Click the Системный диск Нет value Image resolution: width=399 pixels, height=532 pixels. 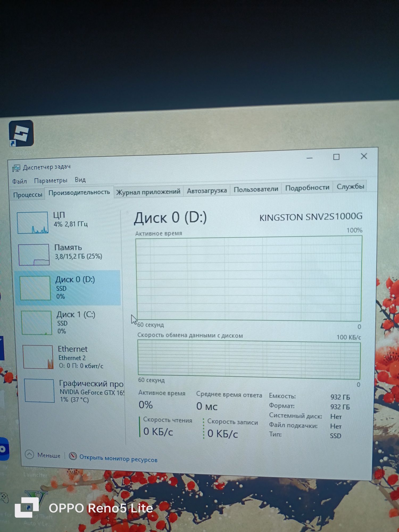tap(336, 417)
